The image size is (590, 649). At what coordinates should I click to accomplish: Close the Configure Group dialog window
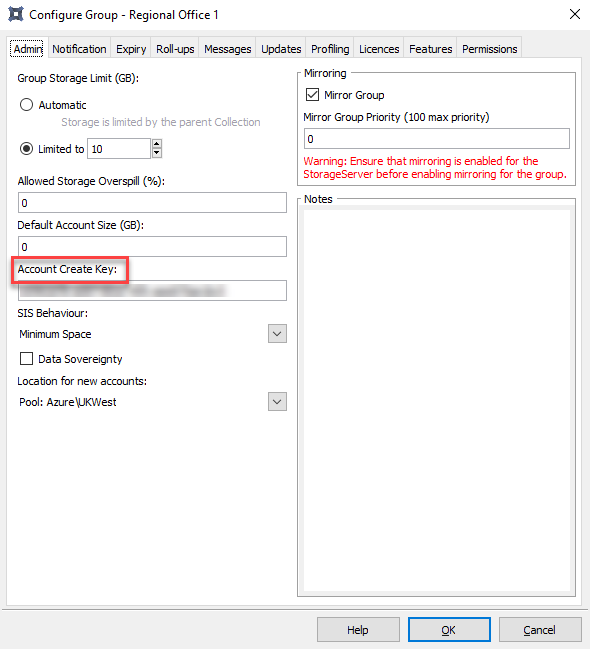[x=575, y=14]
